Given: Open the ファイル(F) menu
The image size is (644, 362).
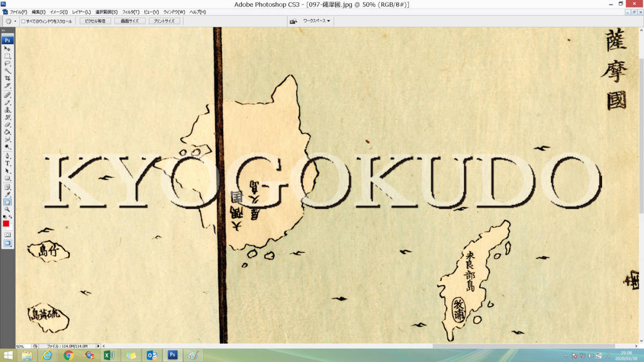Looking at the screenshot, I should [x=19, y=12].
